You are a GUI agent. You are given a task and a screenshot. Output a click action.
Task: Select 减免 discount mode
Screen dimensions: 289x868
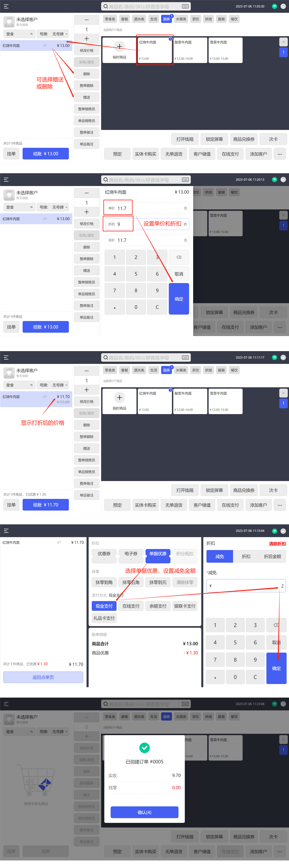(220, 556)
